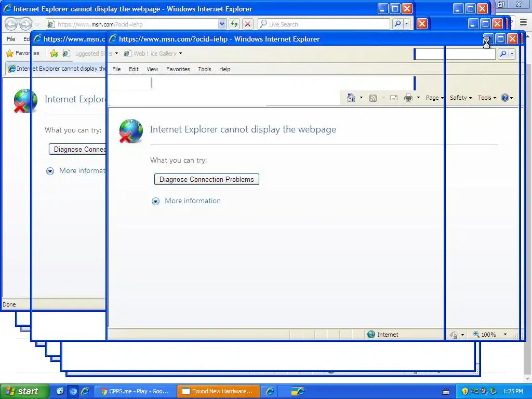Select the 'Internet Explorer cannot display' tab in rear window
Image resolution: width=532 pixels, height=399 pixels.
(x=56, y=69)
